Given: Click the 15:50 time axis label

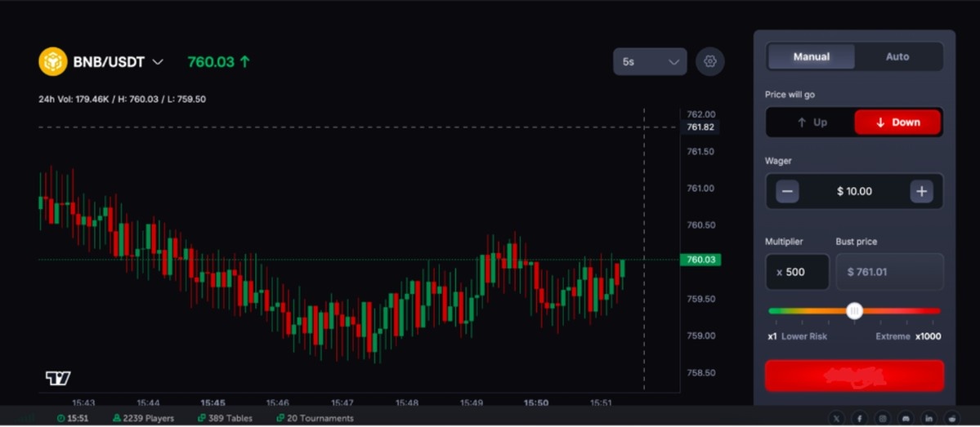Looking at the screenshot, I should point(535,403).
